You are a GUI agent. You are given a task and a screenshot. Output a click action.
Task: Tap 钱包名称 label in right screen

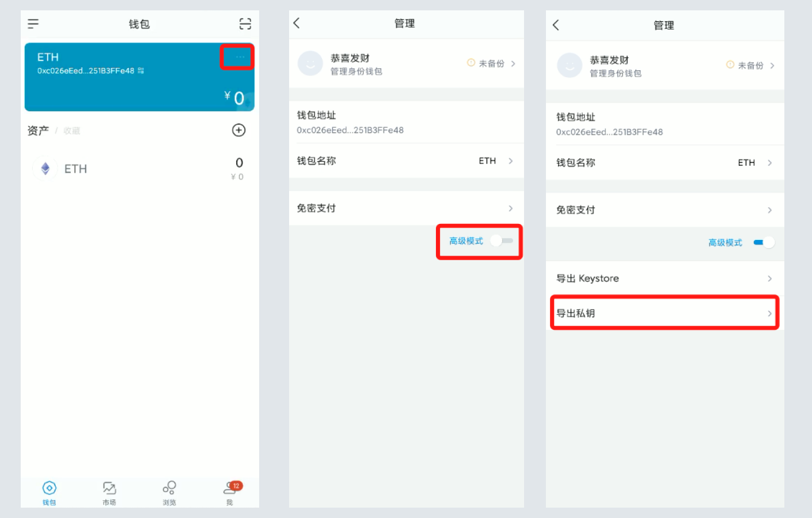pyautogui.click(x=575, y=162)
